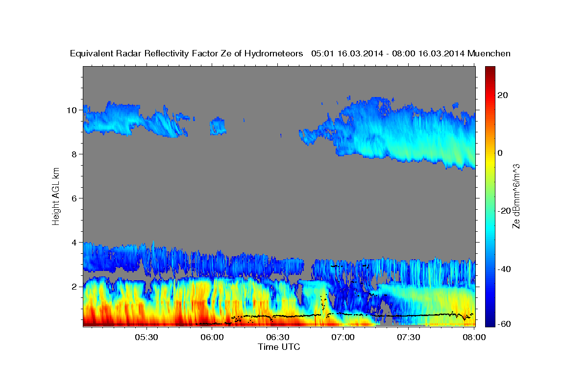Click the 'Time UTC' axis label
This screenshot has height=392, width=588.
(279, 347)
